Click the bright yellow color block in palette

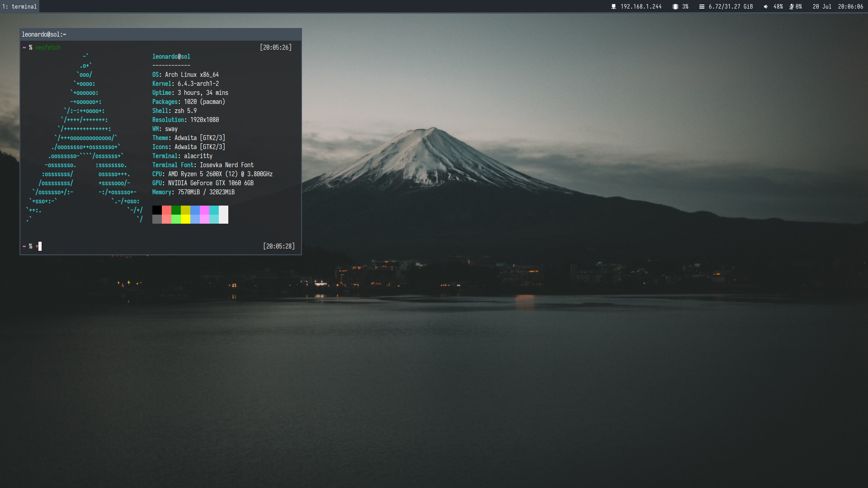pyautogui.click(x=185, y=219)
